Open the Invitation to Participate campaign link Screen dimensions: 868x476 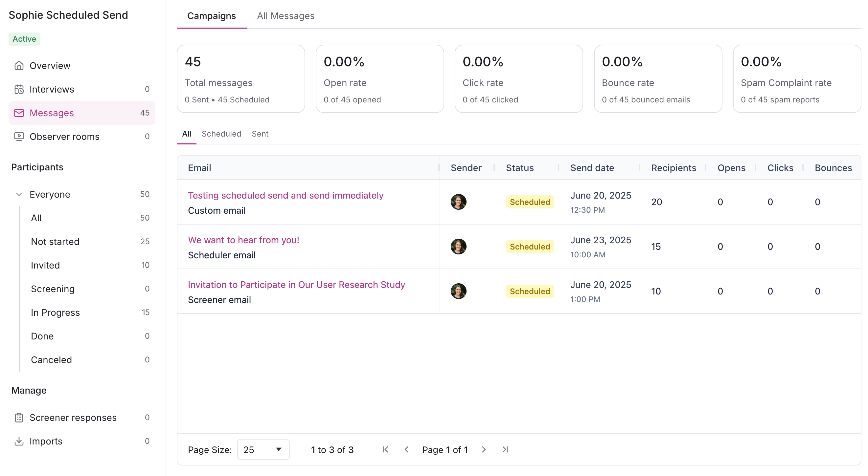pyautogui.click(x=296, y=285)
